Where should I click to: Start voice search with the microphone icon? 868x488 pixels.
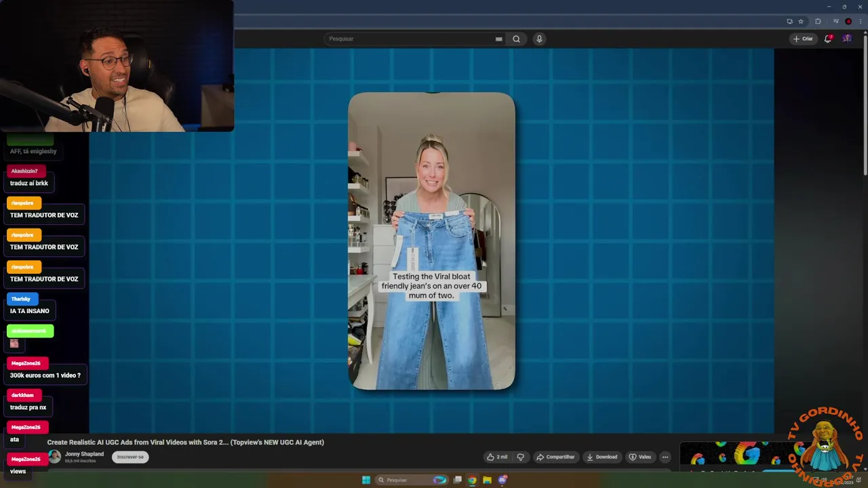tap(539, 39)
